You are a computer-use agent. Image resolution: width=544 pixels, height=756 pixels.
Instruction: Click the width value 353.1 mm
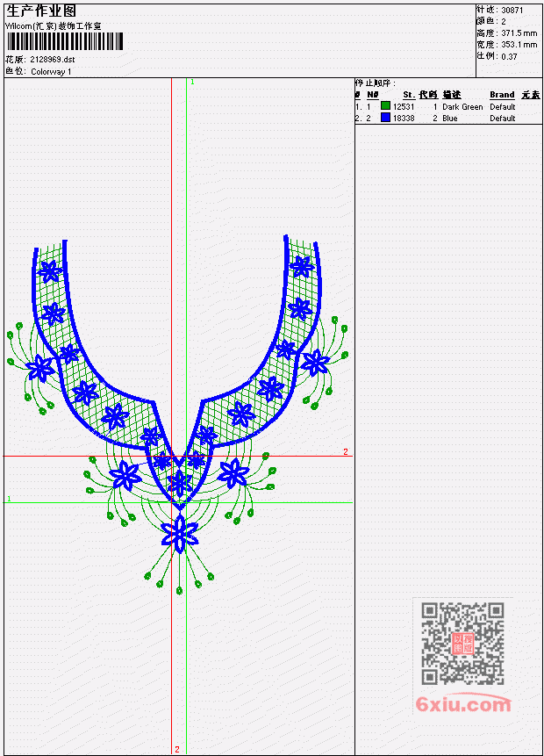pos(519,45)
